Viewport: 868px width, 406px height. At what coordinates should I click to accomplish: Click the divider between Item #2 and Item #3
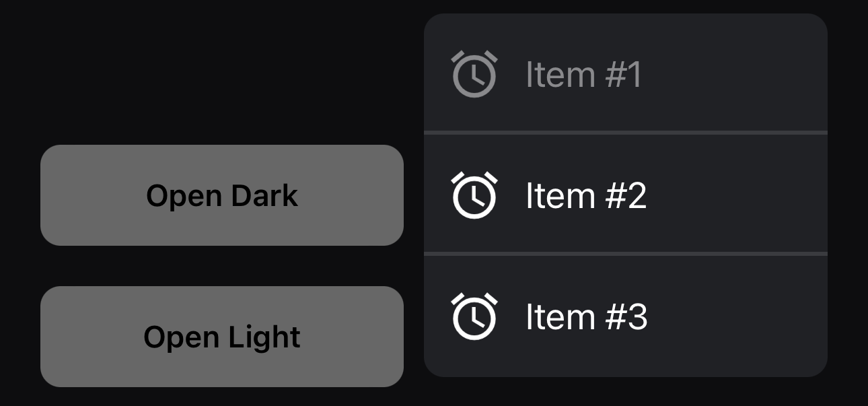click(625, 254)
